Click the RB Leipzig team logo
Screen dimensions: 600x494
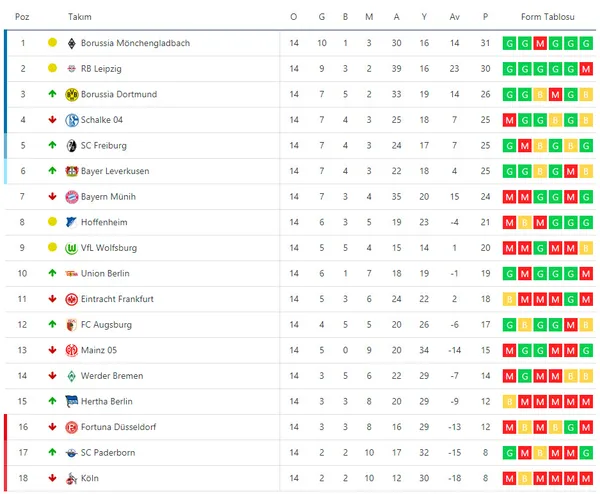click(72, 68)
